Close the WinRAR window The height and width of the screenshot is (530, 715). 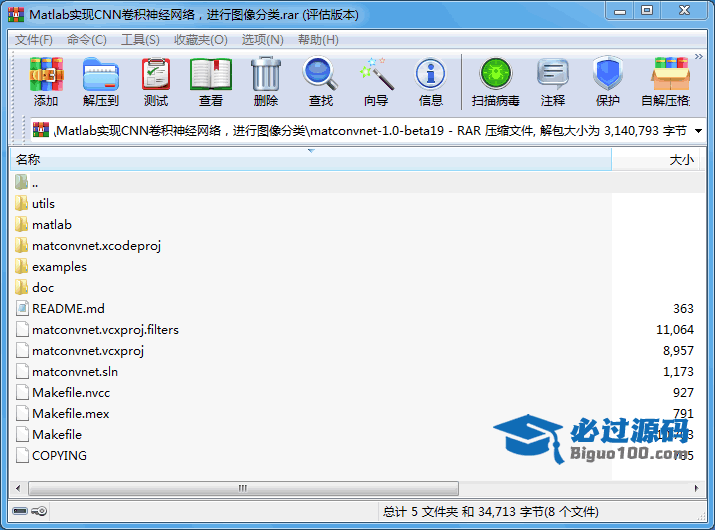click(x=685, y=11)
